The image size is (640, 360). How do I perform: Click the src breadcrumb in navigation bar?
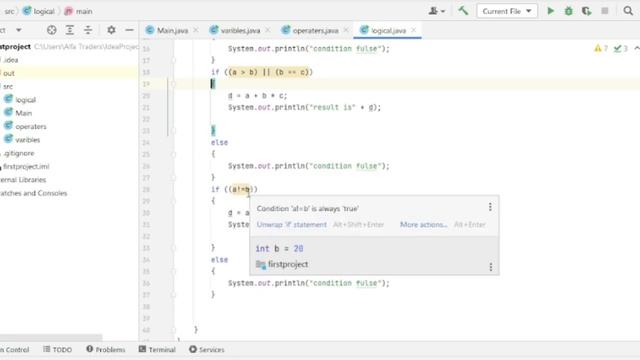click(9, 11)
